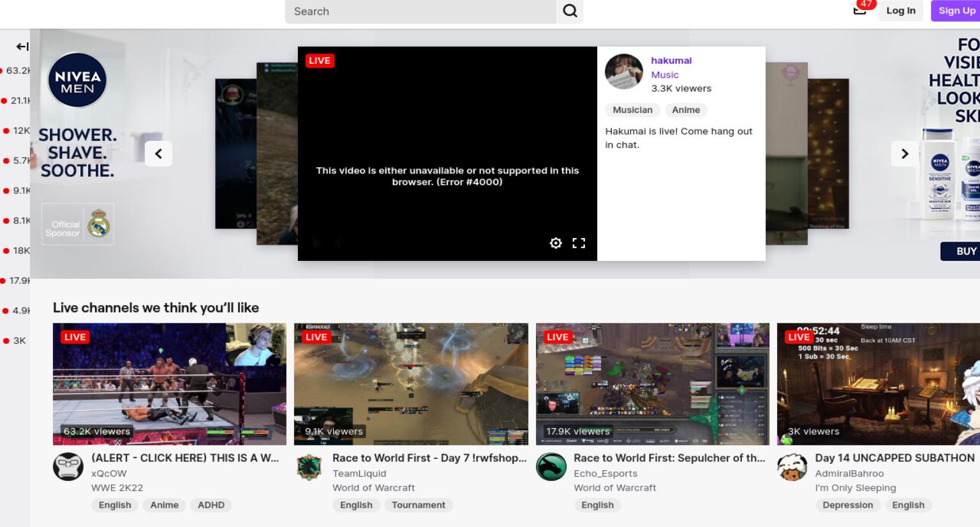
Task: Go to previous featured stream
Action: [158, 154]
